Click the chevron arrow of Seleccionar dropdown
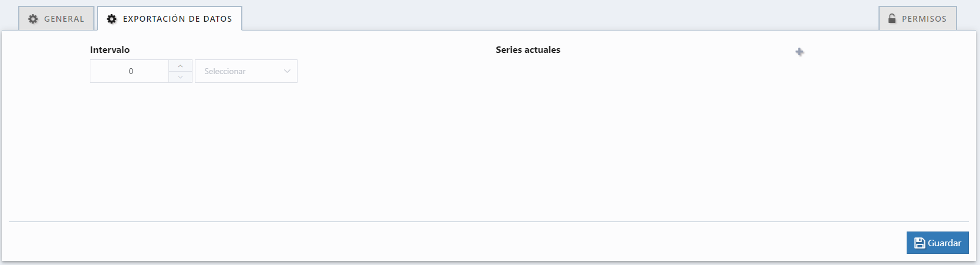Screen dimensions: 980x265 pyautogui.click(x=287, y=71)
